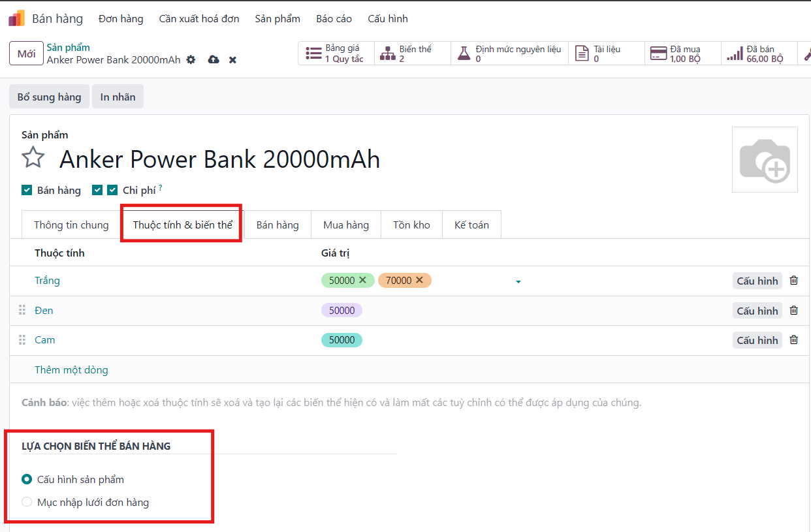Delete the Cam attribute line with the trash icon

tap(794, 340)
